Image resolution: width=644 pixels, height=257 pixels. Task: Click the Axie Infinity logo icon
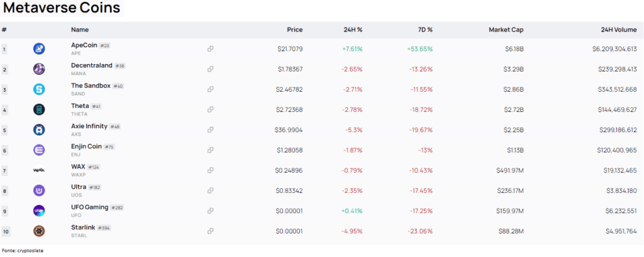click(x=39, y=129)
